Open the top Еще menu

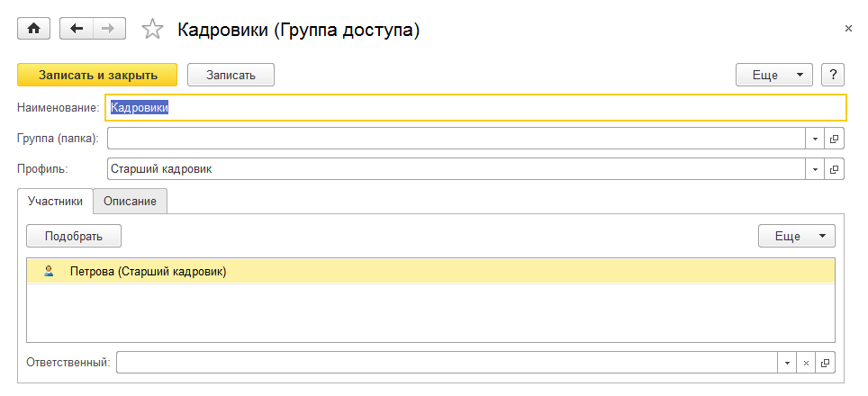point(774,75)
